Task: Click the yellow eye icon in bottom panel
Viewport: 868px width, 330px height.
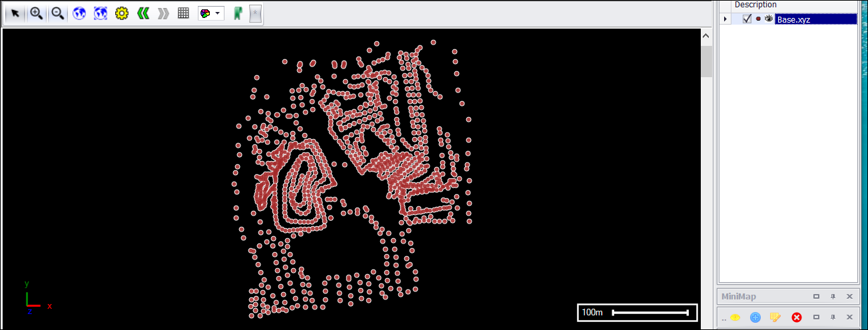Action: (x=735, y=317)
